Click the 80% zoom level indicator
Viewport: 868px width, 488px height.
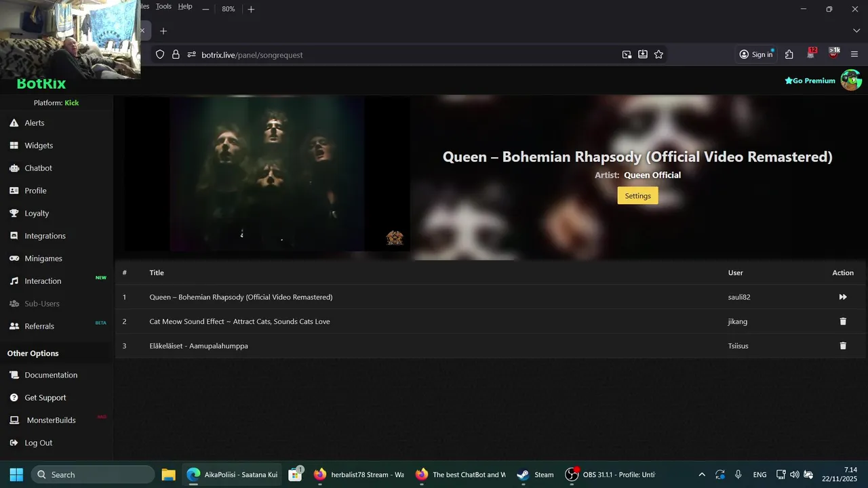[229, 9]
